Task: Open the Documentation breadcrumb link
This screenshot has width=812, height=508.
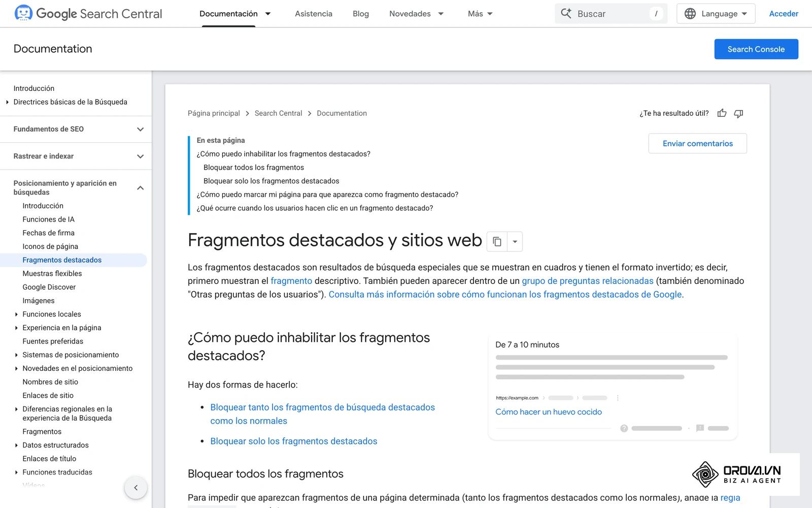Action: coord(342,113)
